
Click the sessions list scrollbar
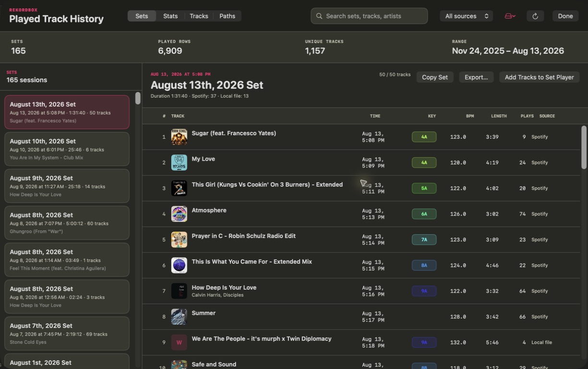click(x=138, y=98)
